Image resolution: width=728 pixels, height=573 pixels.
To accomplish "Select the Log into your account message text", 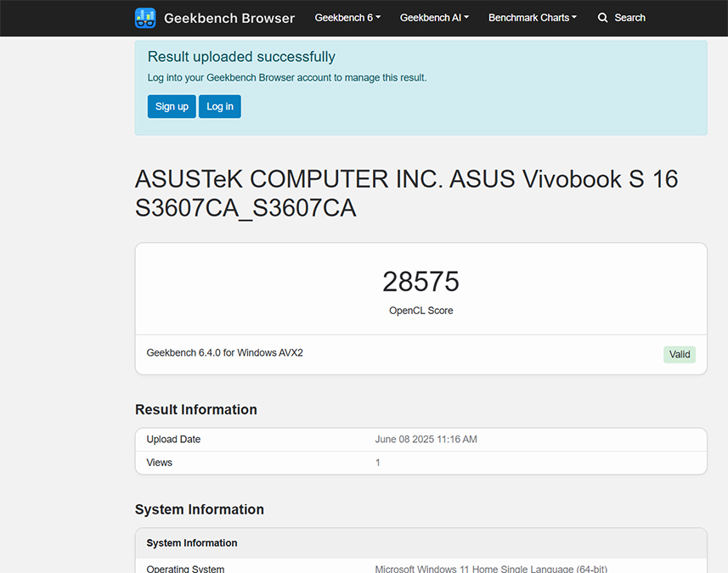I will 286,77.
